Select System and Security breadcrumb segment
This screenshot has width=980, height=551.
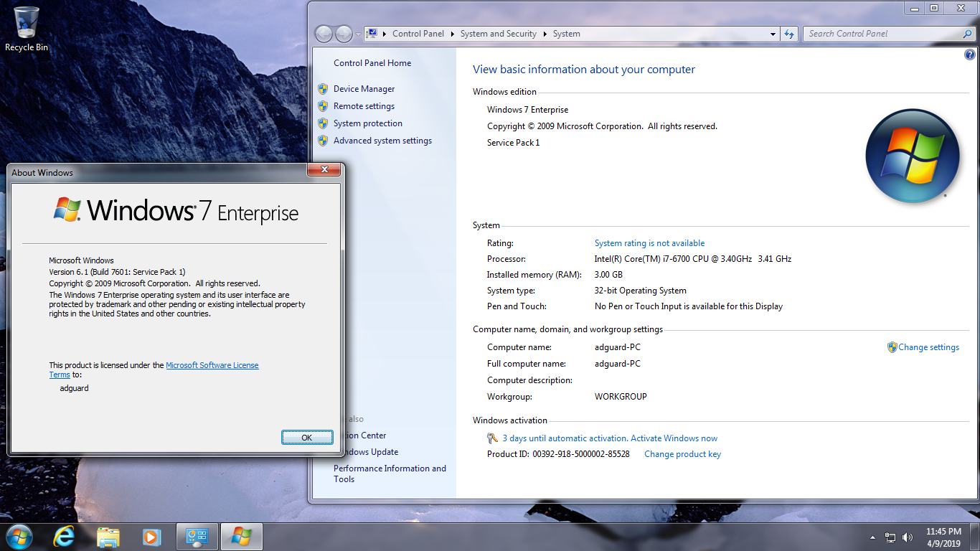coord(499,34)
